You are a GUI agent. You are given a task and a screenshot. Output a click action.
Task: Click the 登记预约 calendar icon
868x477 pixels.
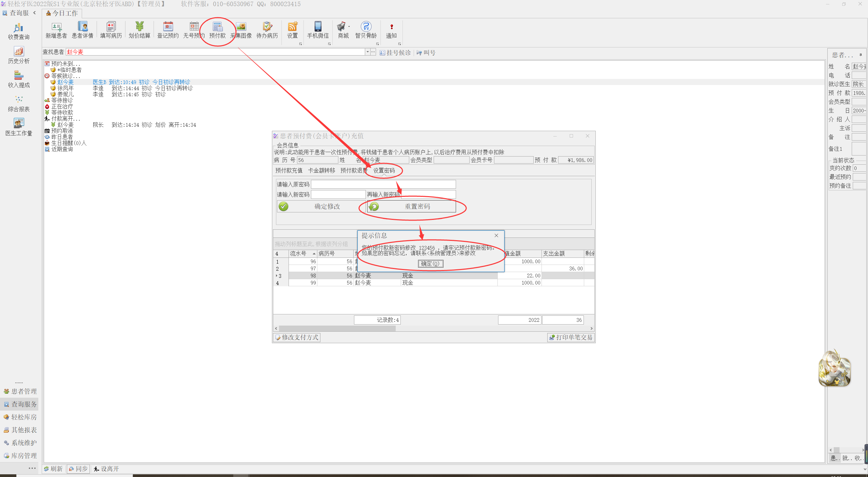[168, 30]
